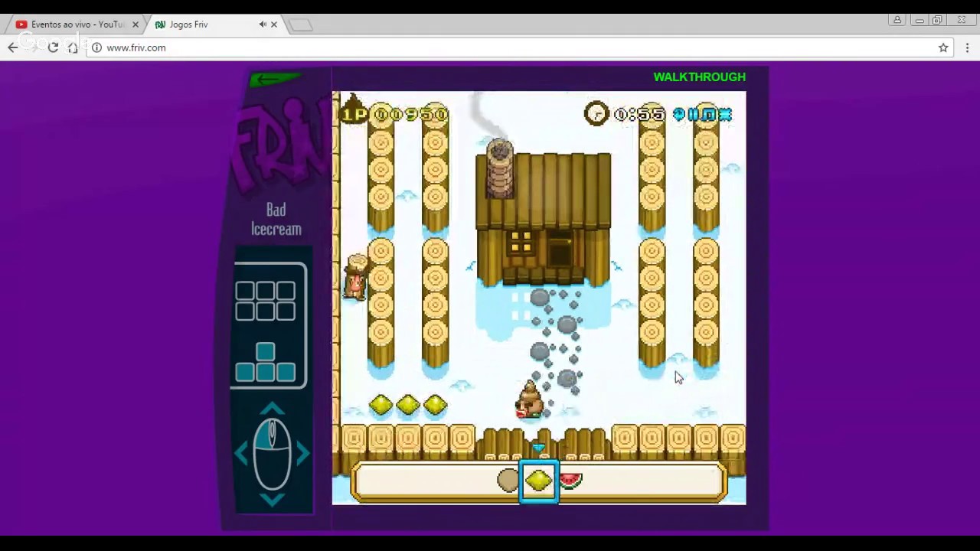The width and height of the screenshot is (980, 551).
Task: Click the wooden cabin door
Action: point(559,248)
